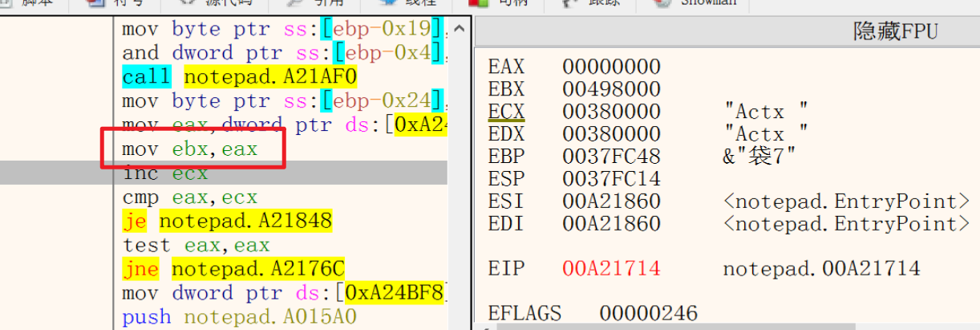980x330 pixels.
Task: Click the EDI register name
Action: pyautogui.click(x=506, y=223)
